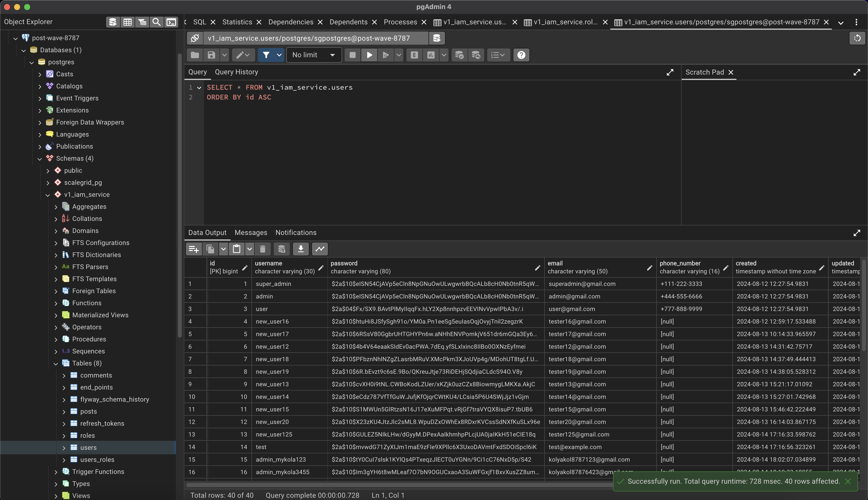Switch to Query History tab
The height and width of the screenshot is (500, 868).
[236, 72]
